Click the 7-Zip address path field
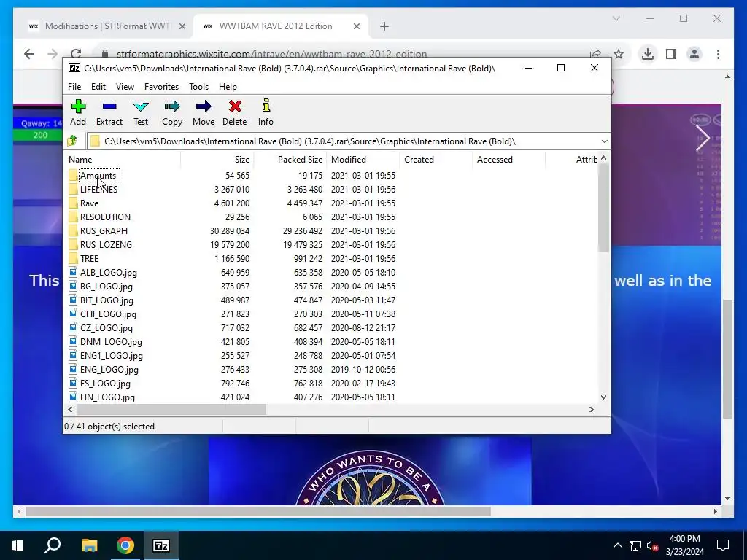Image resolution: width=747 pixels, height=560 pixels. click(x=343, y=141)
